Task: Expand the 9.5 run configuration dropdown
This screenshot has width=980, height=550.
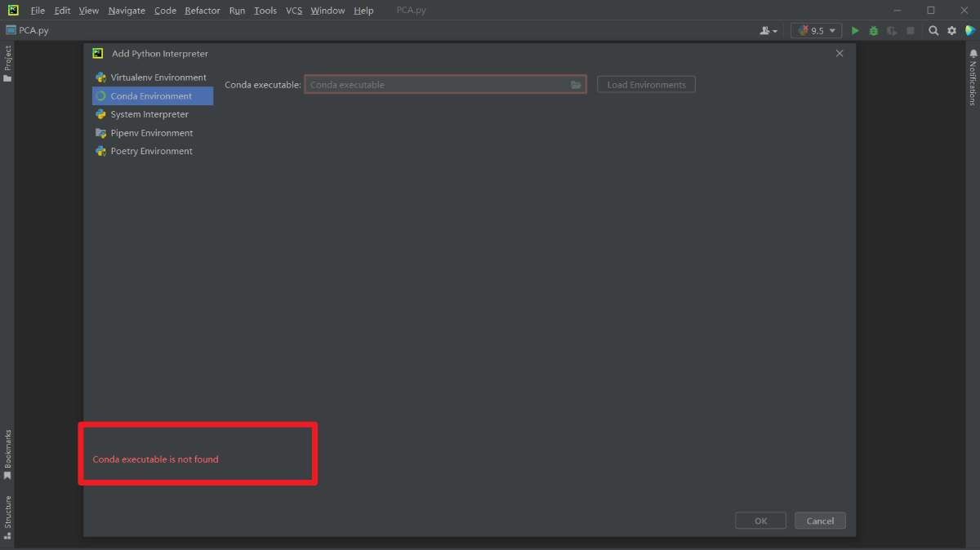Action: point(817,31)
